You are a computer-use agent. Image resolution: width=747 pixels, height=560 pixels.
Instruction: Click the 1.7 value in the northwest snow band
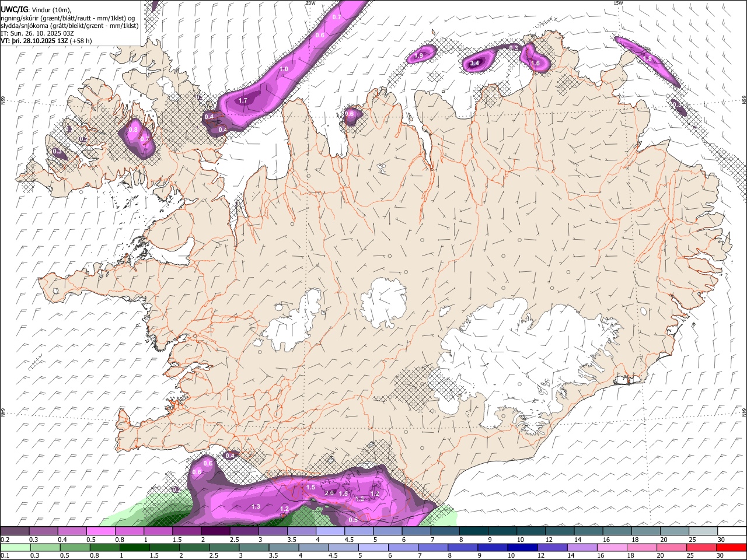click(243, 100)
